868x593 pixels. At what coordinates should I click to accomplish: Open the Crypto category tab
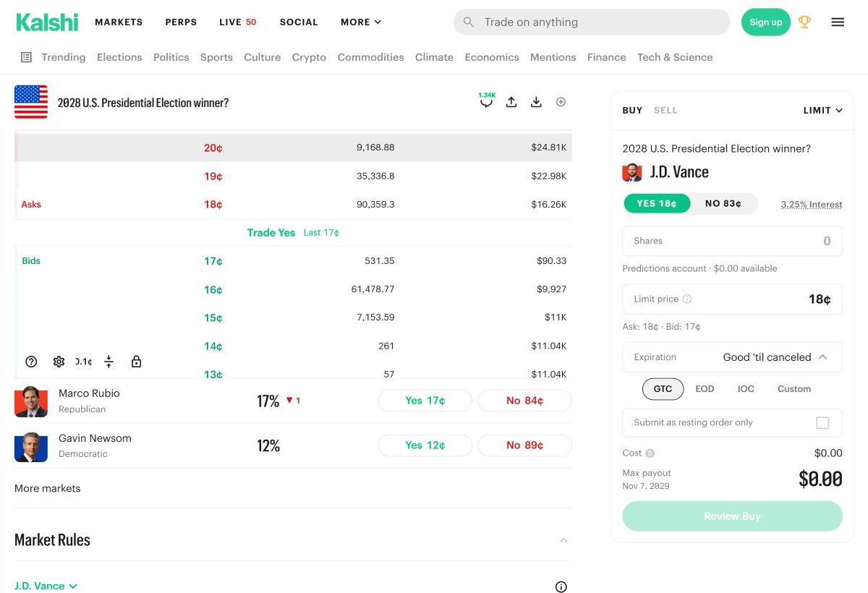click(309, 57)
